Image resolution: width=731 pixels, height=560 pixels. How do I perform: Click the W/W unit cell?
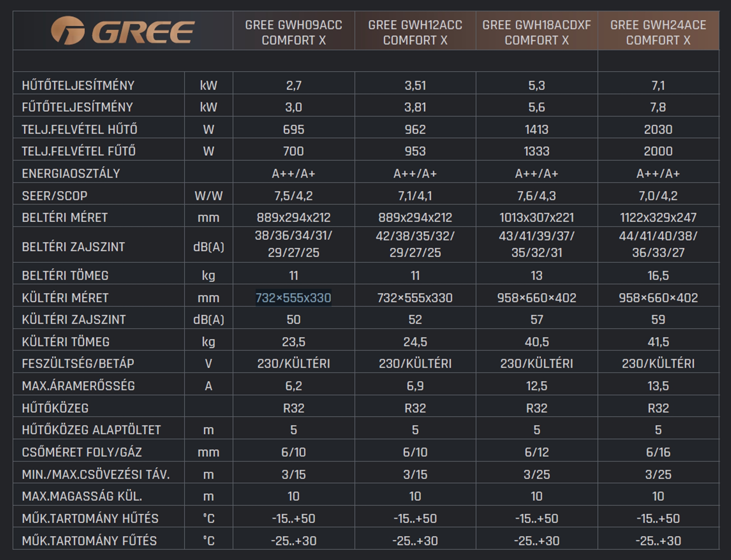[x=208, y=196]
